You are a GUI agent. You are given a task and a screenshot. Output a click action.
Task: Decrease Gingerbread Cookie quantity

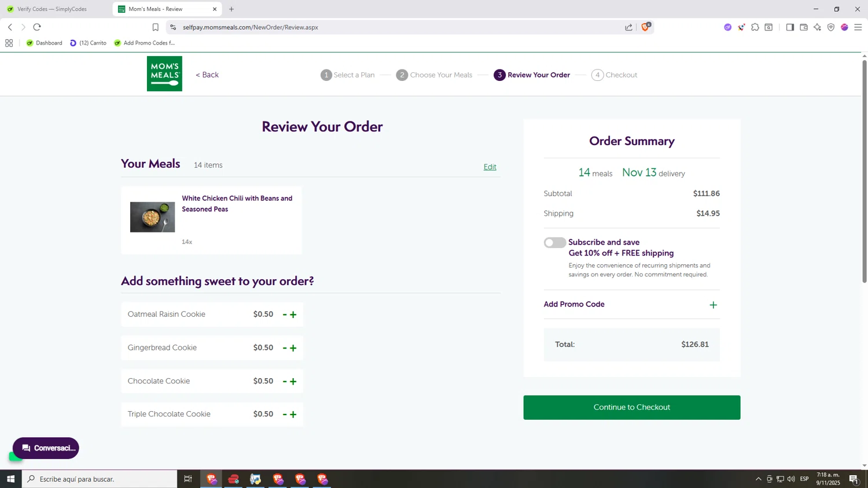tap(285, 348)
